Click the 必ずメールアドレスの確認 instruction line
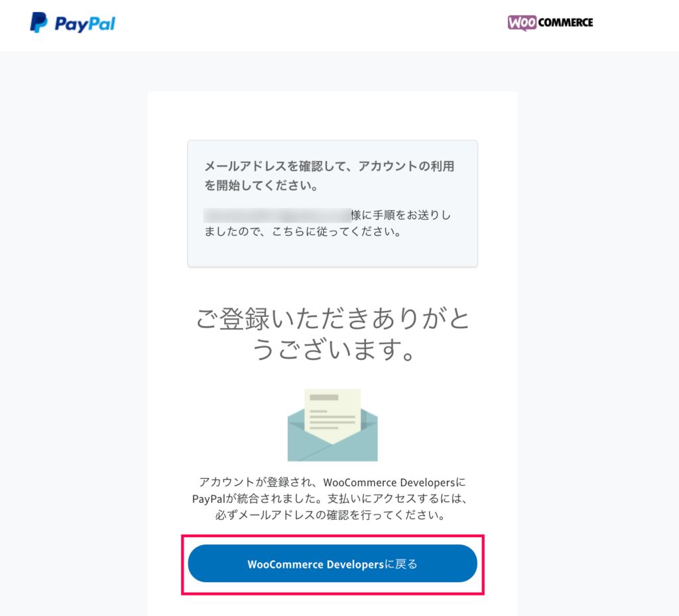The width and height of the screenshot is (679, 616). click(330, 515)
